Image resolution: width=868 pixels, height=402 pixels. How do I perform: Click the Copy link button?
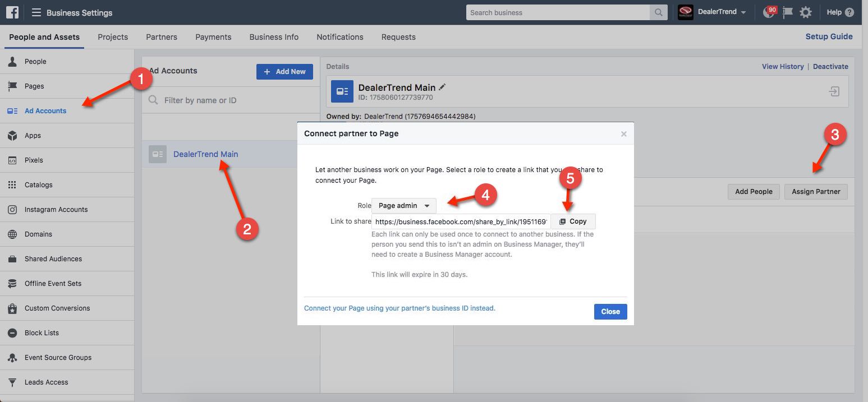[x=573, y=221]
